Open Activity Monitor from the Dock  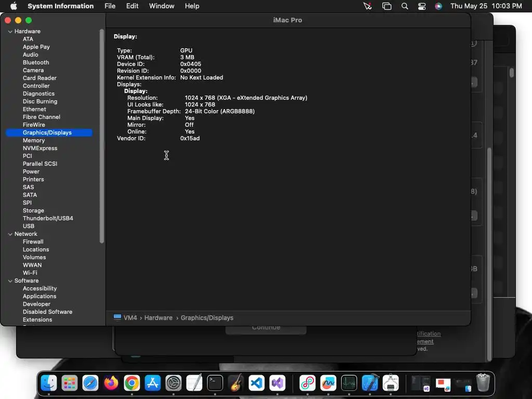(349, 383)
